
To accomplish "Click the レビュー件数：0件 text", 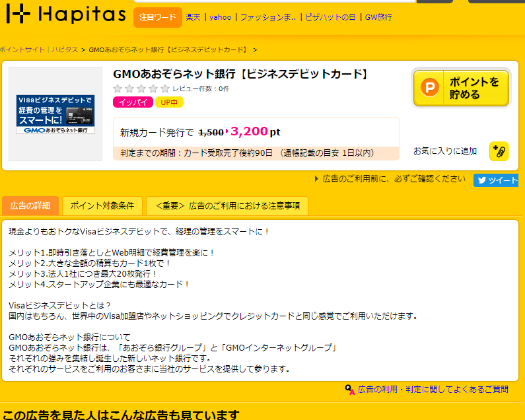I will [201, 88].
